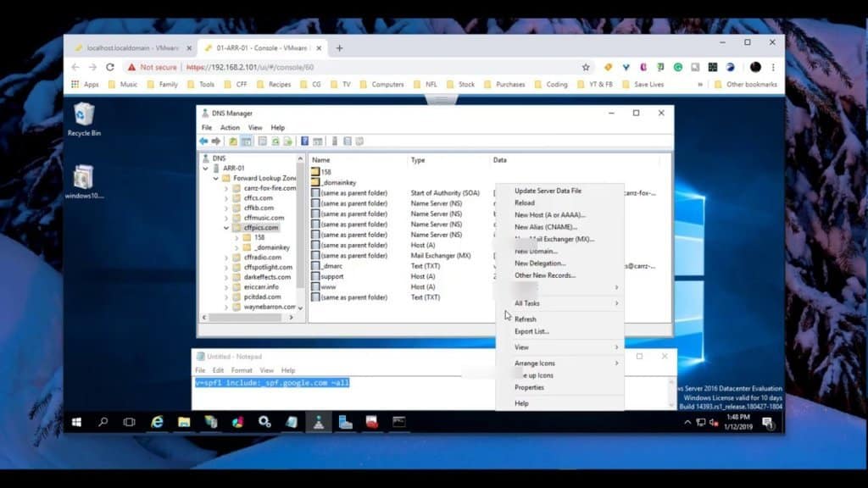Open the Recycle Bin desktop icon

coord(84,119)
